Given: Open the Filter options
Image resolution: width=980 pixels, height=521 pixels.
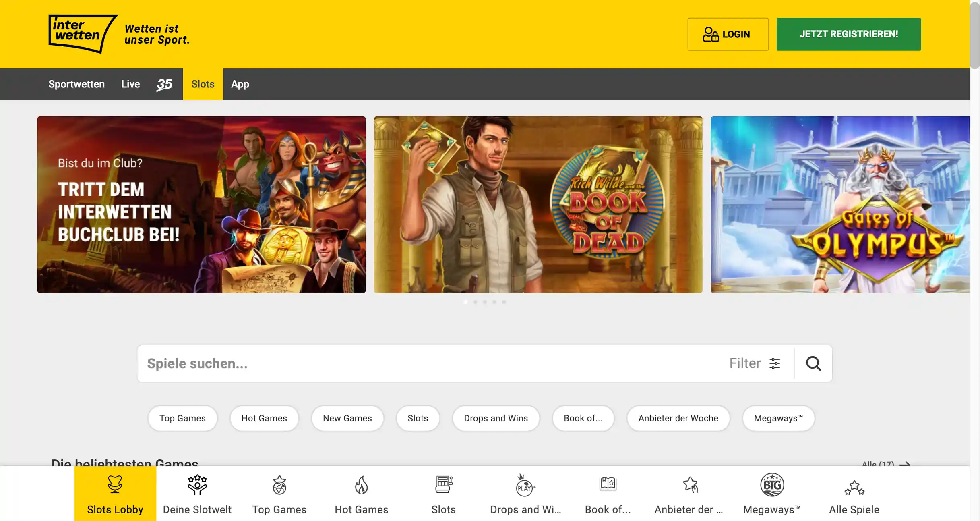Looking at the screenshot, I should pyautogui.click(x=755, y=363).
